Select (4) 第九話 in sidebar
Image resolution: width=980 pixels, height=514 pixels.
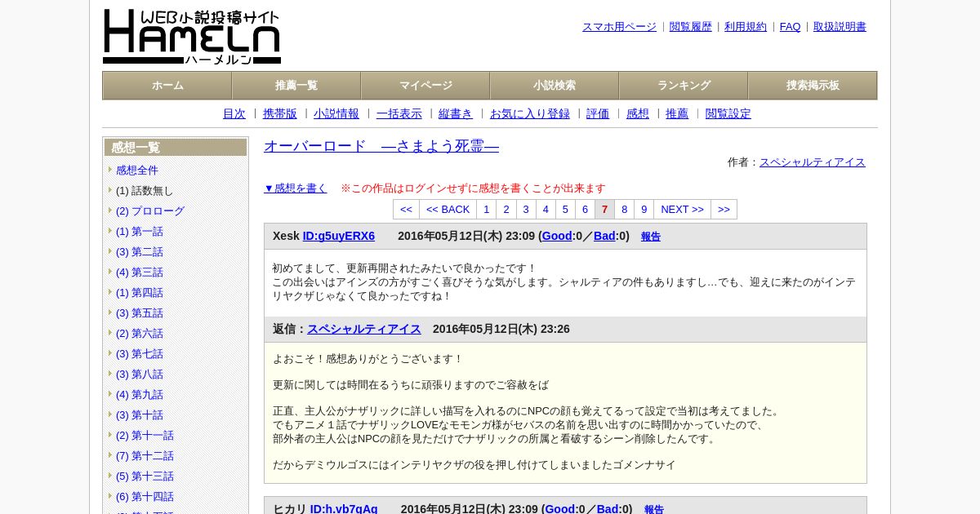[140, 395]
